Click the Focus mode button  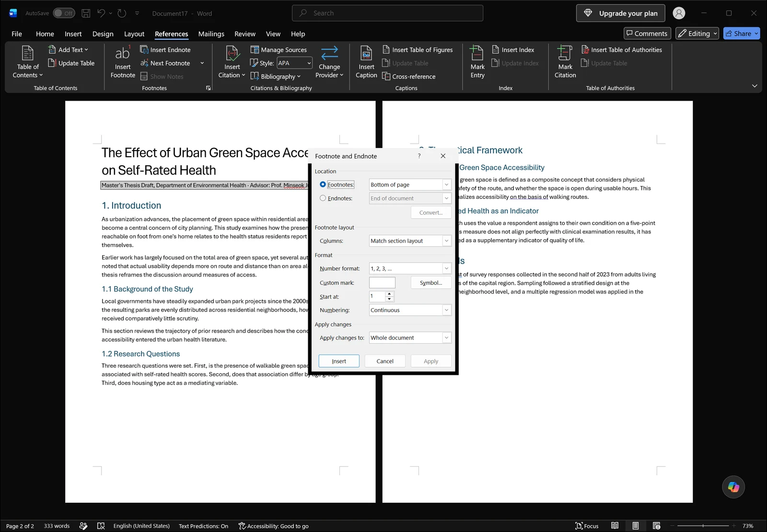click(587, 526)
